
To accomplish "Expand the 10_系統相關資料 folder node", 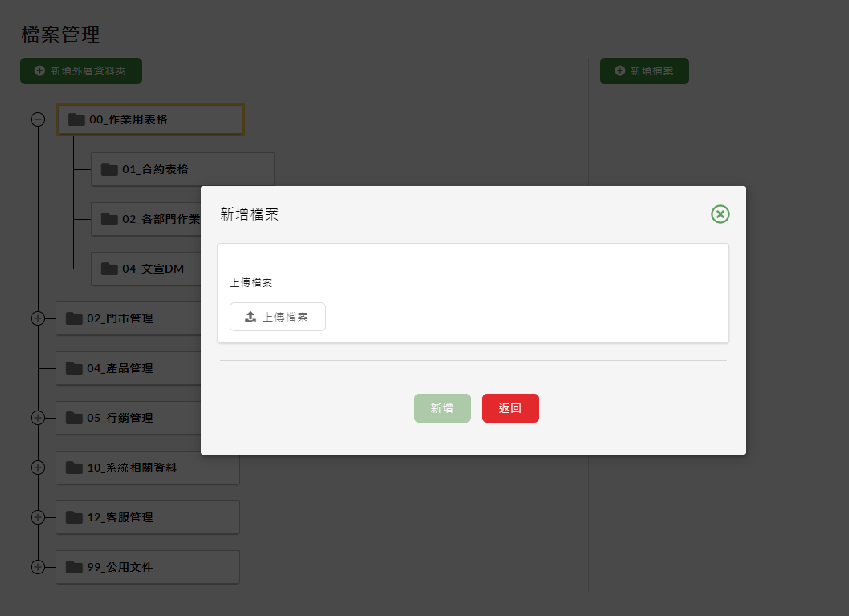I will click(x=38, y=468).
